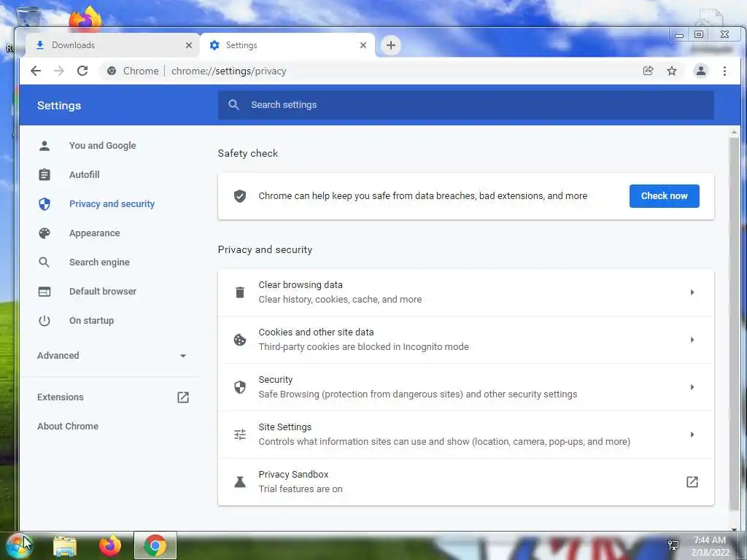Viewport: 747px width, 560px height.
Task: Go back with the browser back arrow
Action: [x=36, y=71]
